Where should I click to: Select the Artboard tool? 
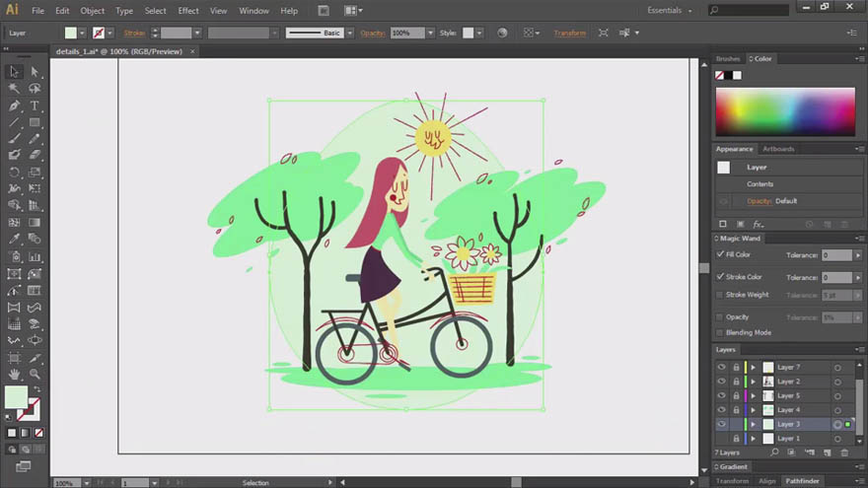tap(14, 358)
